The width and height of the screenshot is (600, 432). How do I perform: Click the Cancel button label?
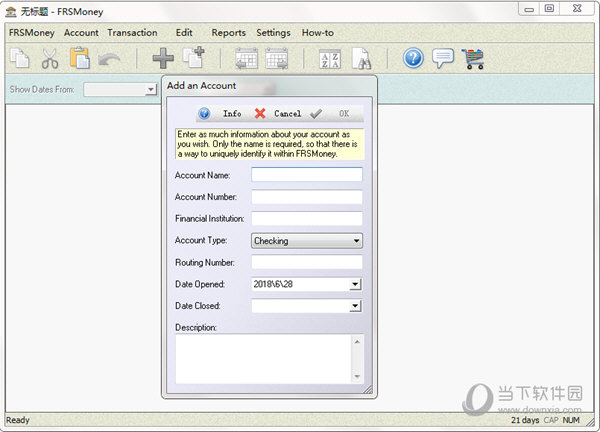point(287,114)
